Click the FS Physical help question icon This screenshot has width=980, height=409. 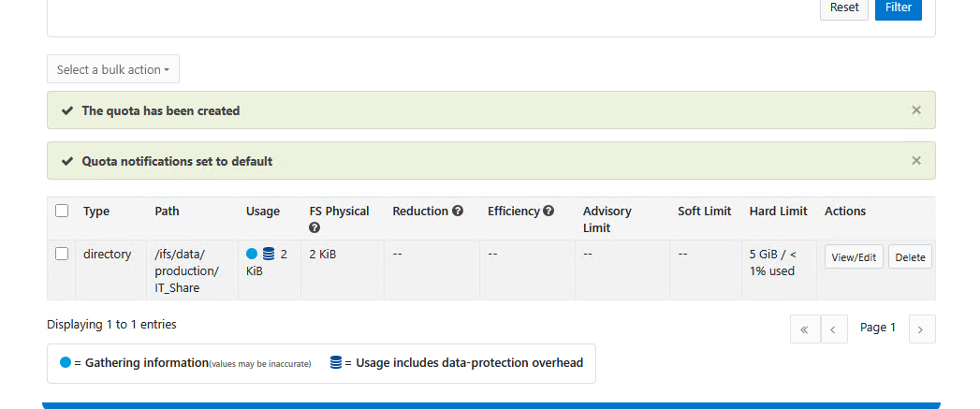315,227
